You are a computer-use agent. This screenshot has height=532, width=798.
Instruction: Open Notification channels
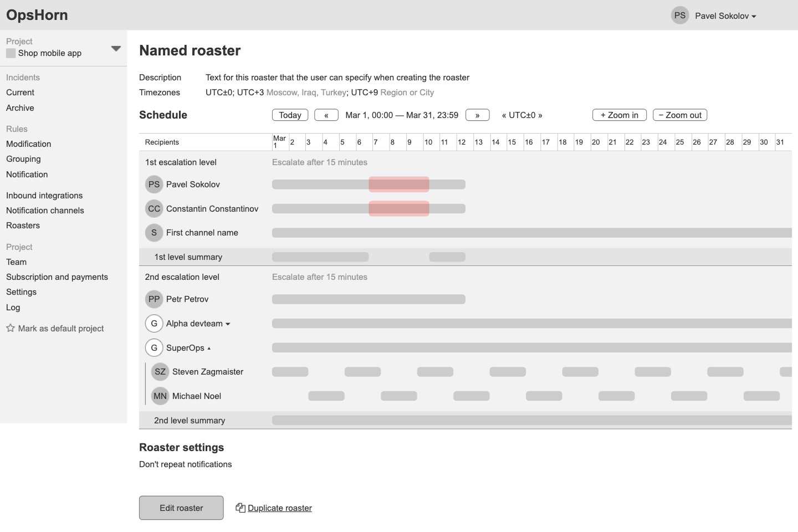tap(45, 211)
